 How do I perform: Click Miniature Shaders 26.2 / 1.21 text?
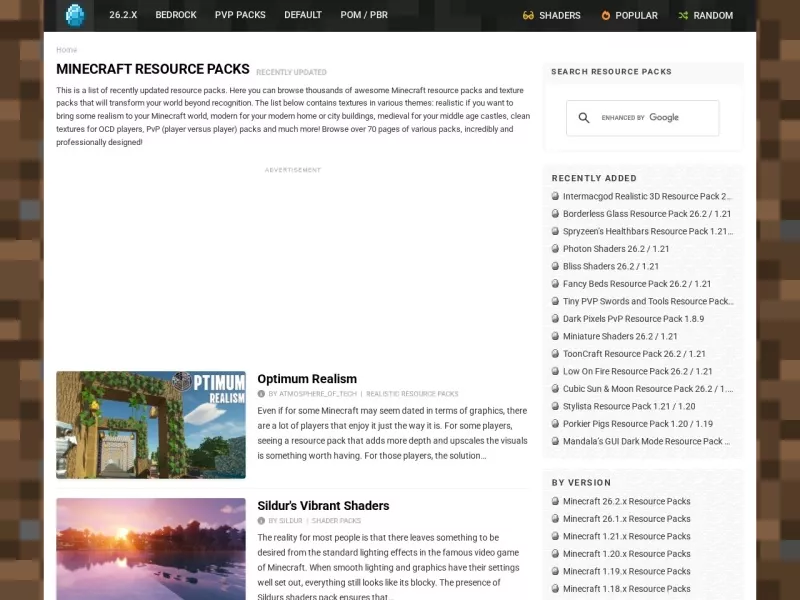[x=620, y=336]
